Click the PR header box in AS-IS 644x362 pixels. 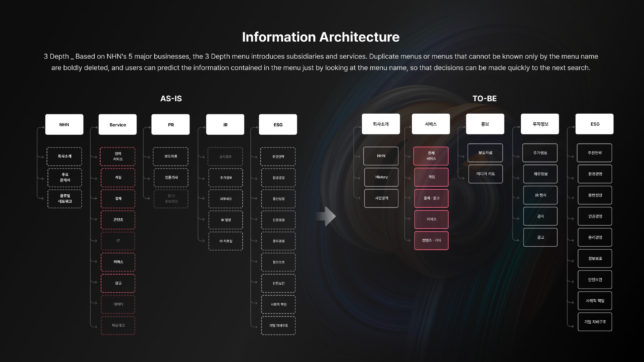pos(170,124)
